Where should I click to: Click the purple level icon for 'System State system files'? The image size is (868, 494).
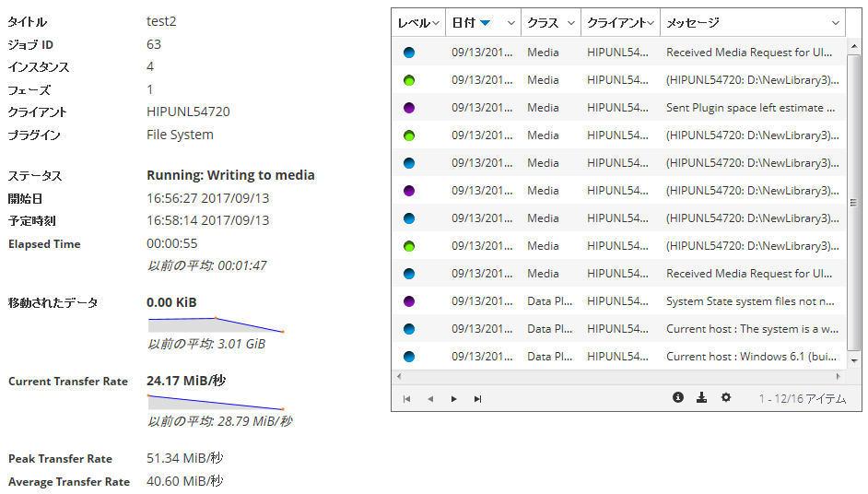coord(409,301)
